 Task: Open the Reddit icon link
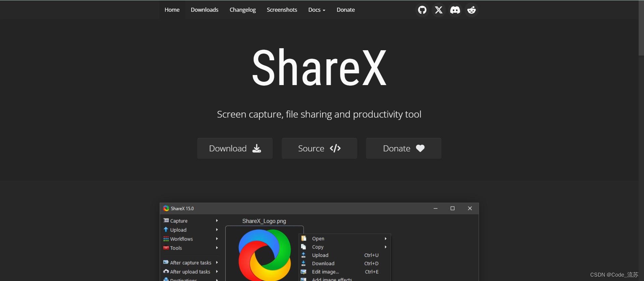point(472,10)
